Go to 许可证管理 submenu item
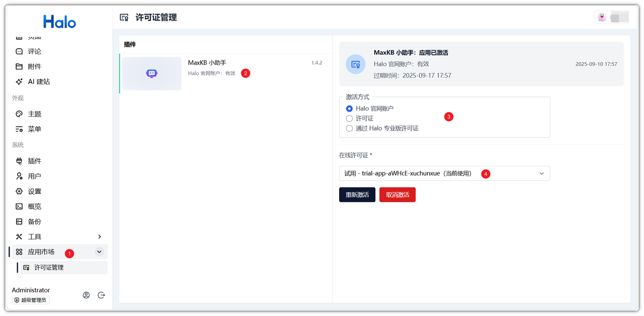 pos(49,267)
